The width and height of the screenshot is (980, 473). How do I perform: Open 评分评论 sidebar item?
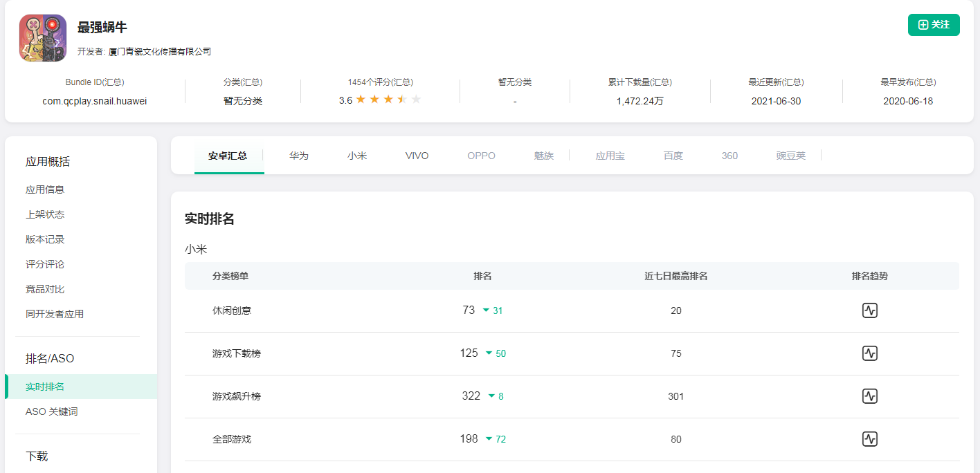point(45,264)
